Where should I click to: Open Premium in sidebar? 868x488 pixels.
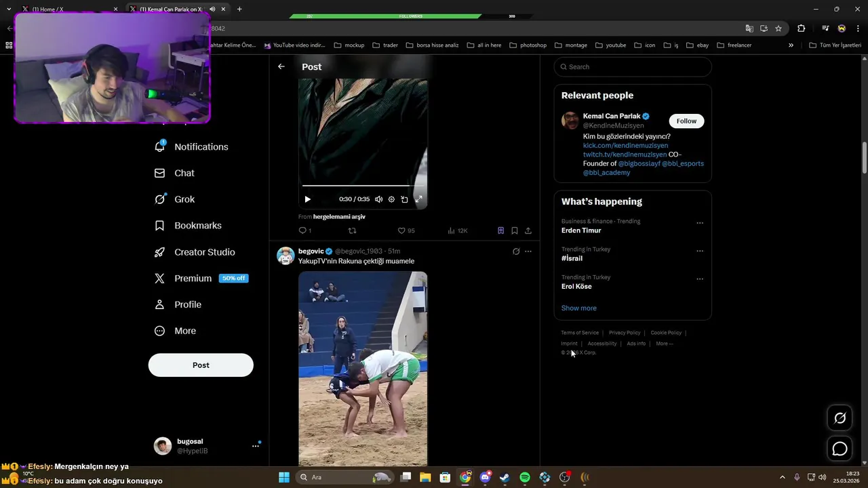pos(201,279)
